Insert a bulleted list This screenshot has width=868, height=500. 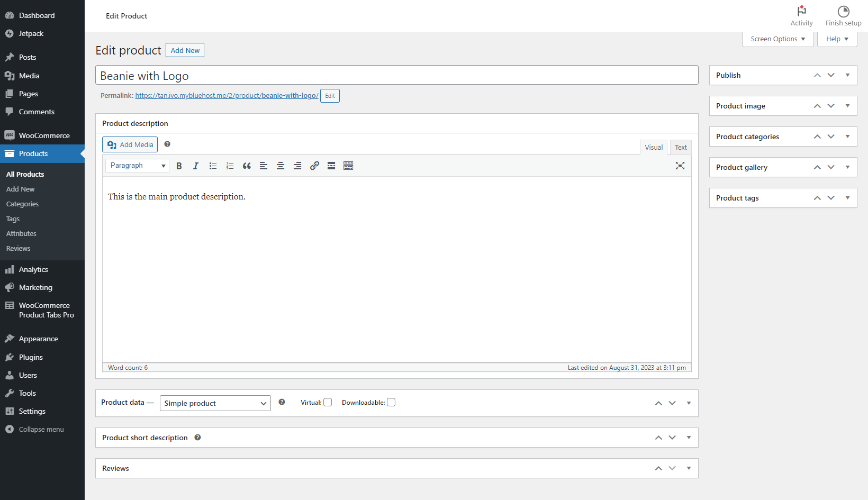tap(213, 166)
